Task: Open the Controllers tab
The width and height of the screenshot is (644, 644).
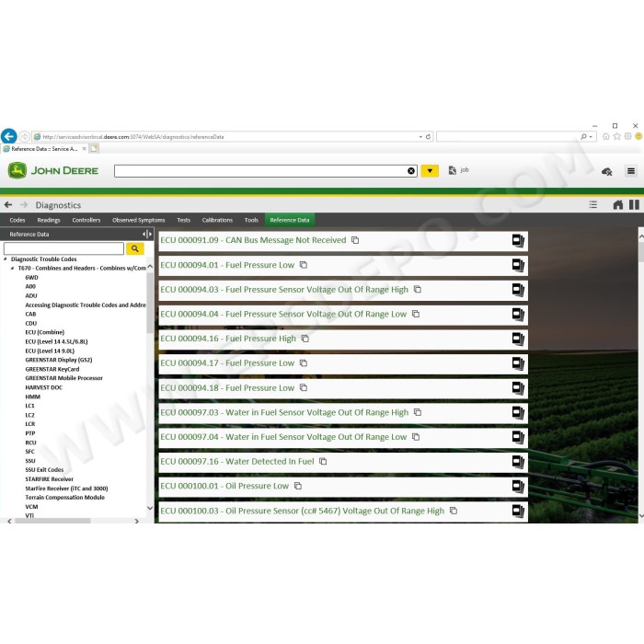Action: coord(86,220)
